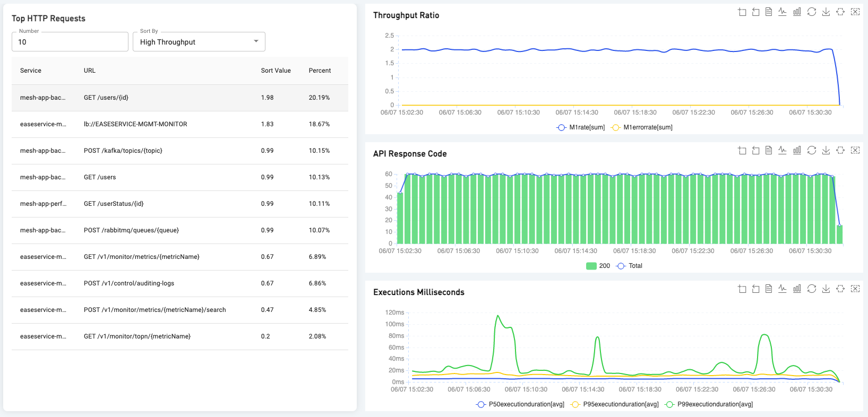Viewport: 868px width, 417px height.
Task: Select the GET /v1/monitor/metrics/{metricName} row
Action: pos(180,257)
